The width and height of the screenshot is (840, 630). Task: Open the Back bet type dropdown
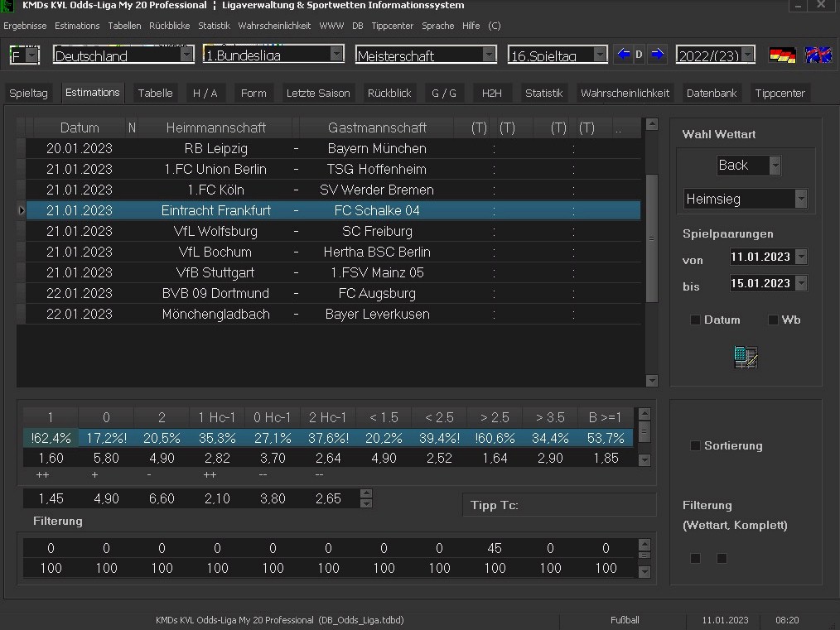point(775,166)
